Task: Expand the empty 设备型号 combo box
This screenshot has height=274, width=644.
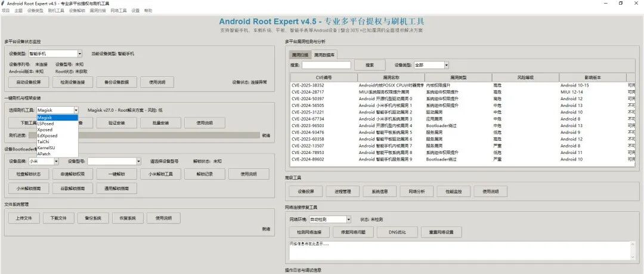Action: [139, 162]
